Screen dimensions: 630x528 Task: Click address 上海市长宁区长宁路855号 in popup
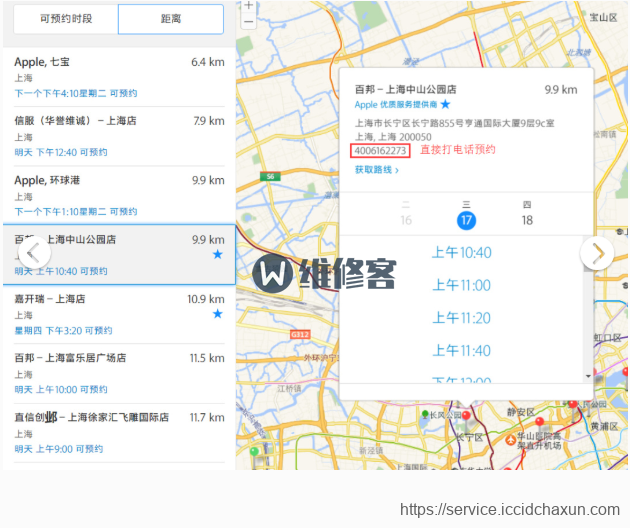pyautogui.click(x=454, y=123)
